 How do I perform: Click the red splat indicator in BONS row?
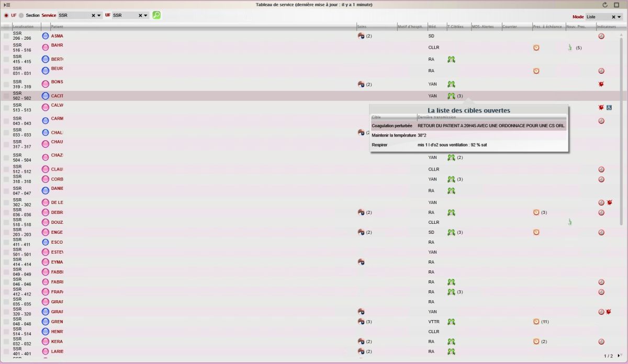click(x=601, y=84)
